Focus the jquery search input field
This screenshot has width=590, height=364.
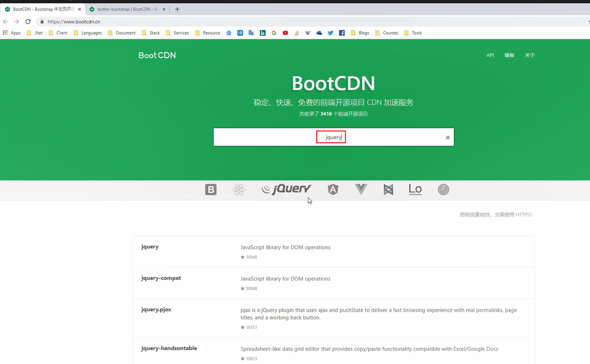(x=333, y=137)
